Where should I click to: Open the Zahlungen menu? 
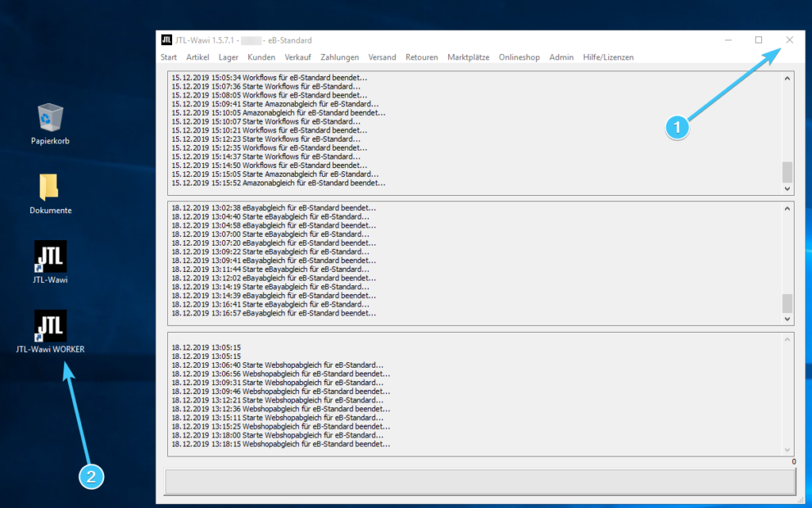coord(339,57)
